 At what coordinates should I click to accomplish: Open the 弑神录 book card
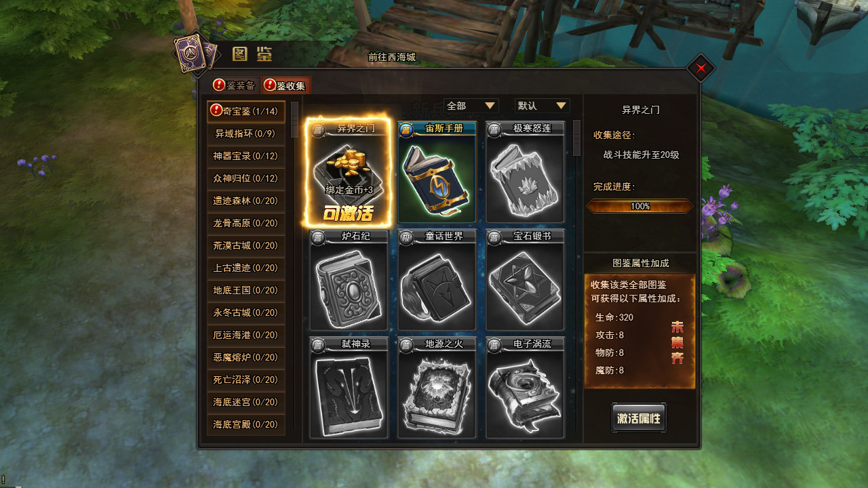pyautogui.click(x=349, y=388)
